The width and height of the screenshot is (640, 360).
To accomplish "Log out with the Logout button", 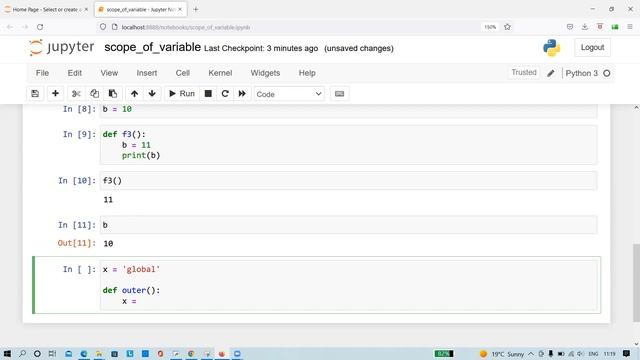I will 592,47.
